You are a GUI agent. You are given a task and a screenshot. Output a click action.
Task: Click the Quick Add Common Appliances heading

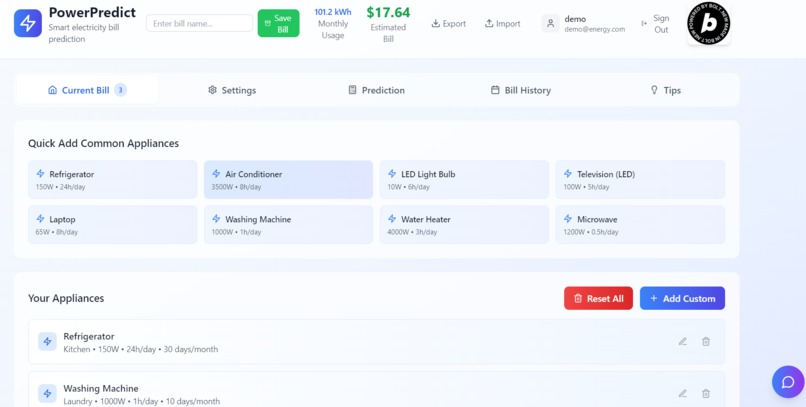(x=103, y=143)
